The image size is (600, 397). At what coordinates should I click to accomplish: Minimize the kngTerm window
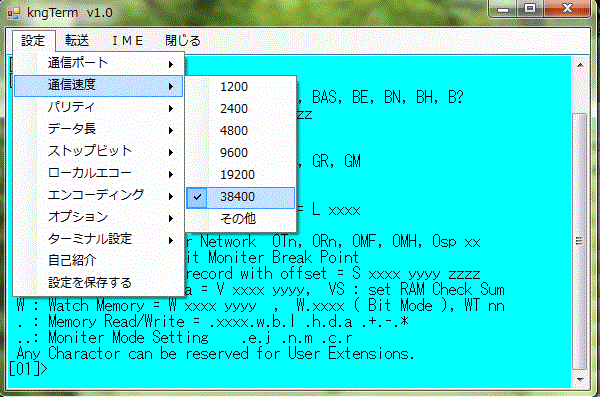tap(502, 10)
